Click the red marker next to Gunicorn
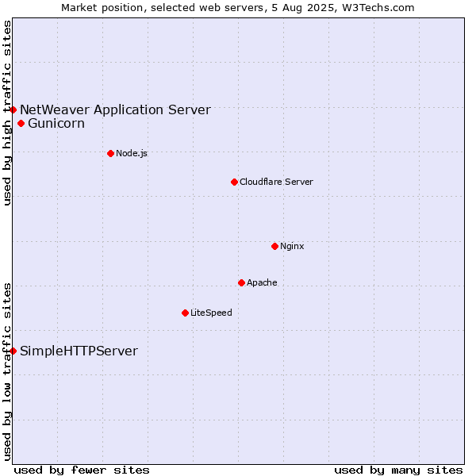The width and height of the screenshot is (476, 476). (x=21, y=124)
